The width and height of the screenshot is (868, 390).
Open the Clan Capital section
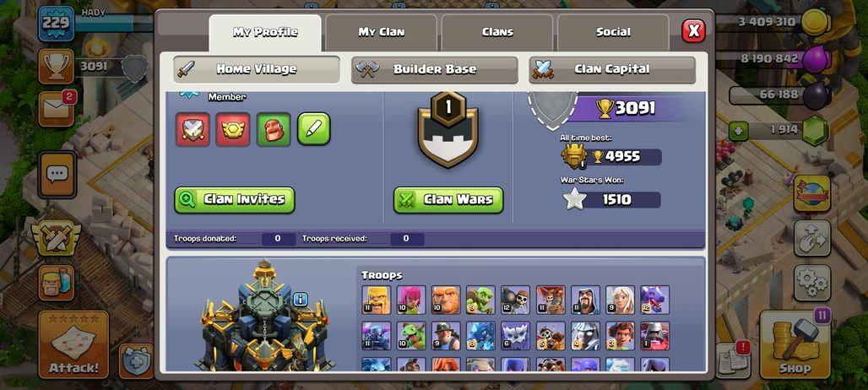tap(611, 70)
